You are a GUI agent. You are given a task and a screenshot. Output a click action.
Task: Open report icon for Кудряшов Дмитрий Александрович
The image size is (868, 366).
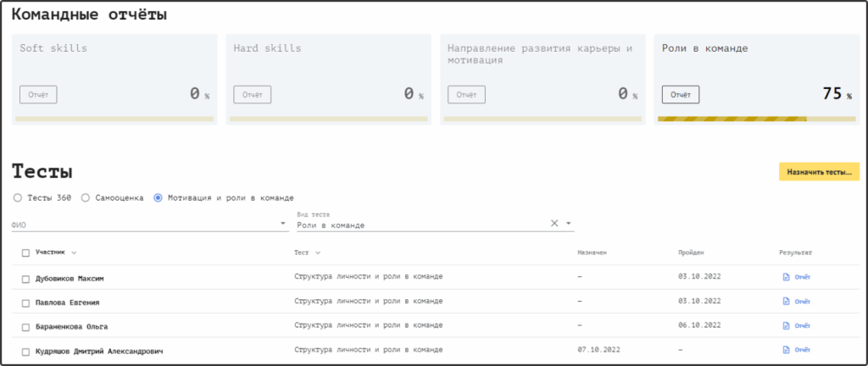pos(786,350)
